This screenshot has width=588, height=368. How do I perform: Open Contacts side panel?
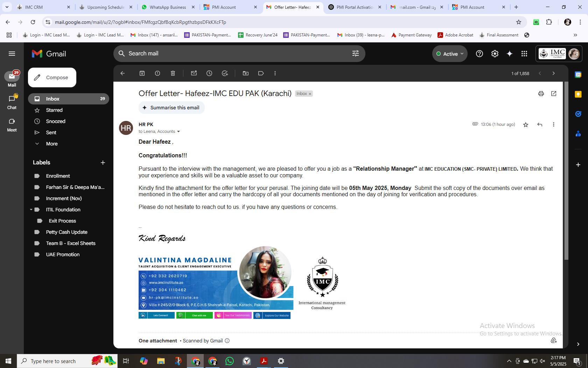point(578,134)
